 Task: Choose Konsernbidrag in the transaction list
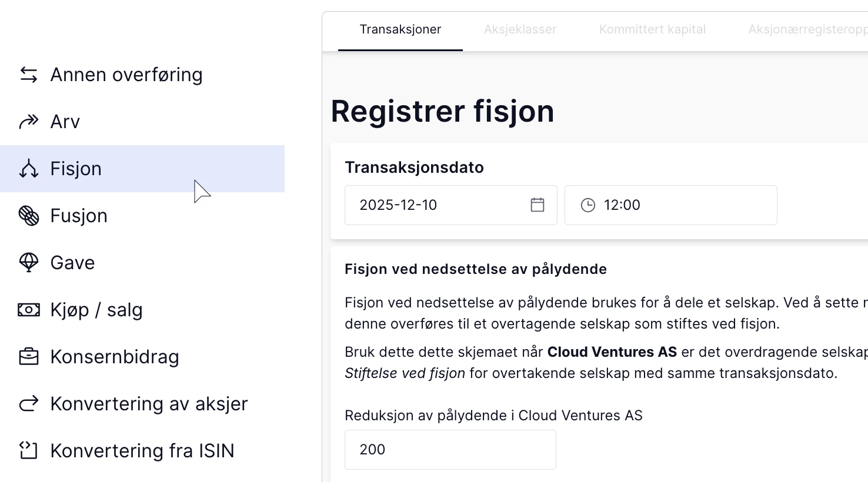[115, 357]
